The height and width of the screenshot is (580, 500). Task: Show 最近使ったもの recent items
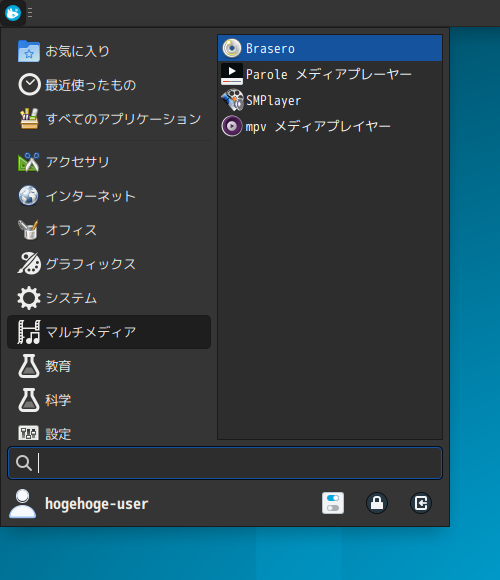(109, 85)
